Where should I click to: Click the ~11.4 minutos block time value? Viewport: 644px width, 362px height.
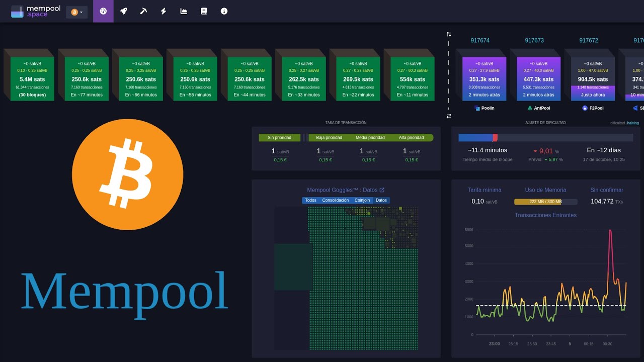tap(487, 150)
